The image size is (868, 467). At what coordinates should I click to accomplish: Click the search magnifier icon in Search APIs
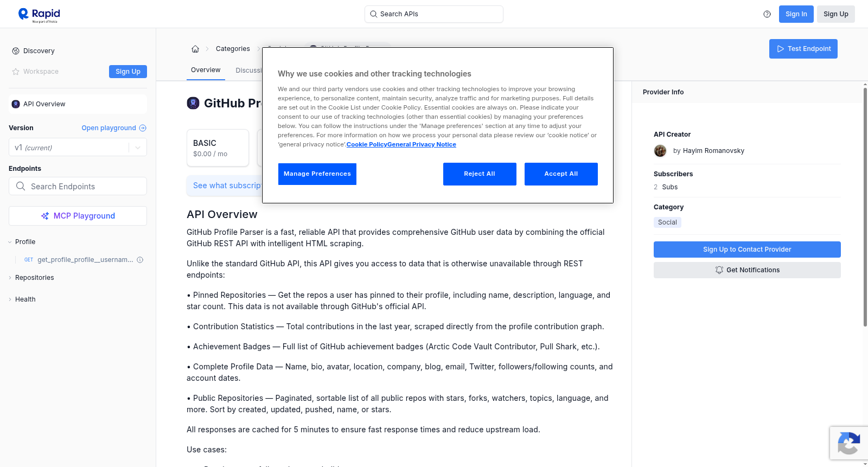373,14
